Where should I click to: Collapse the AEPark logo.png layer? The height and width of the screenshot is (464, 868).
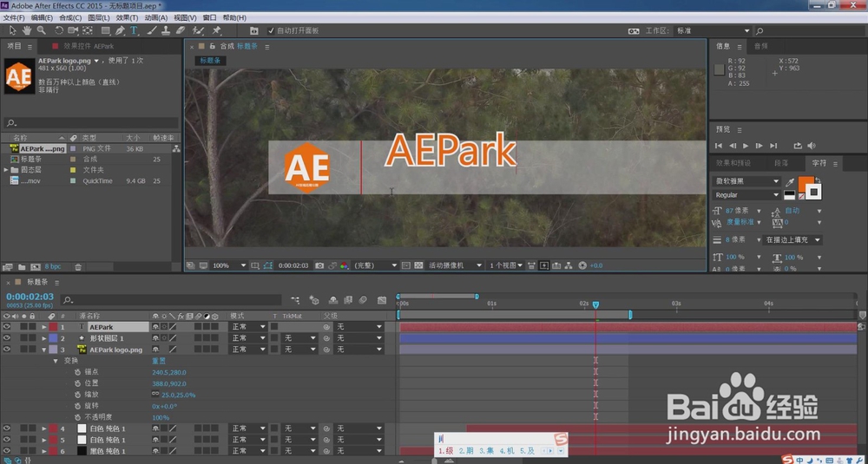point(44,350)
